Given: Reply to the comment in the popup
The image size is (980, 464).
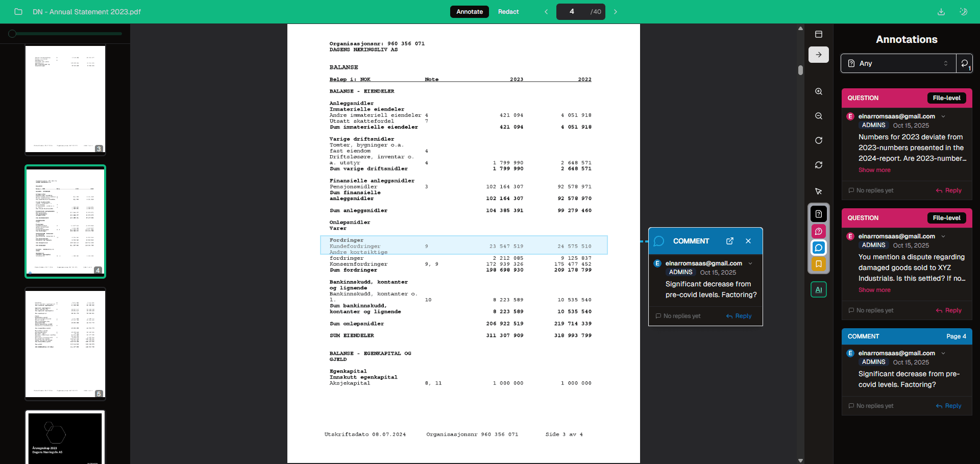Looking at the screenshot, I should pyautogui.click(x=739, y=316).
